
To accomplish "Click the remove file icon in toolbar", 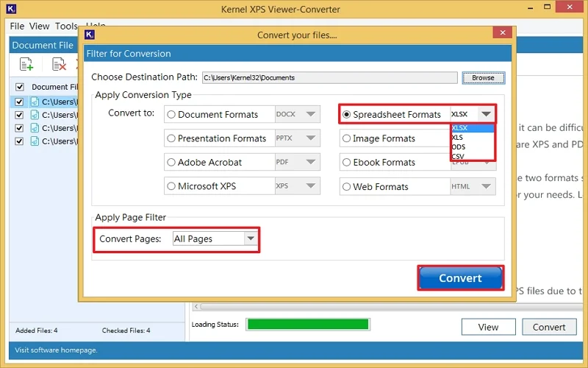I will (x=59, y=64).
